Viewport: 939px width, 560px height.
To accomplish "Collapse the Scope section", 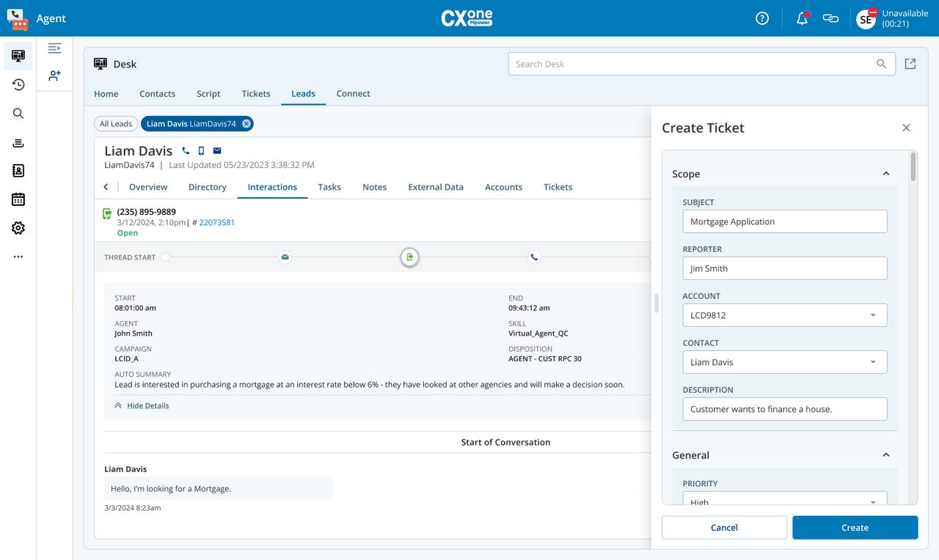I will point(885,174).
